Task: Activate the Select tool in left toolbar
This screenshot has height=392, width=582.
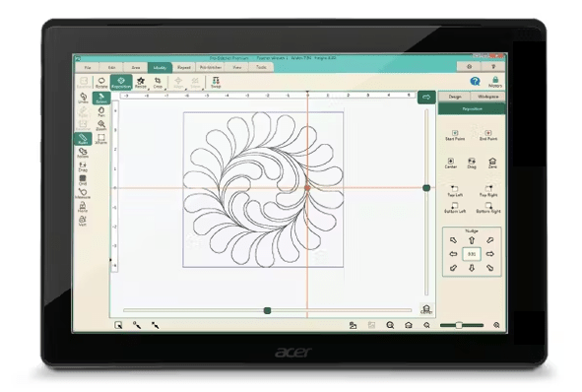Action: click(101, 98)
